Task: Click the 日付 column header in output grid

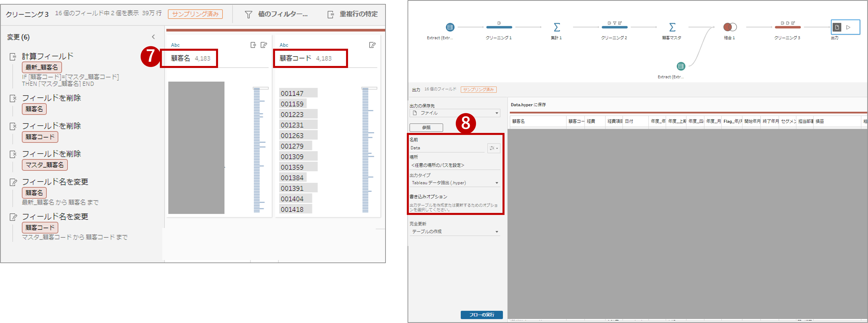Action: coord(636,121)
